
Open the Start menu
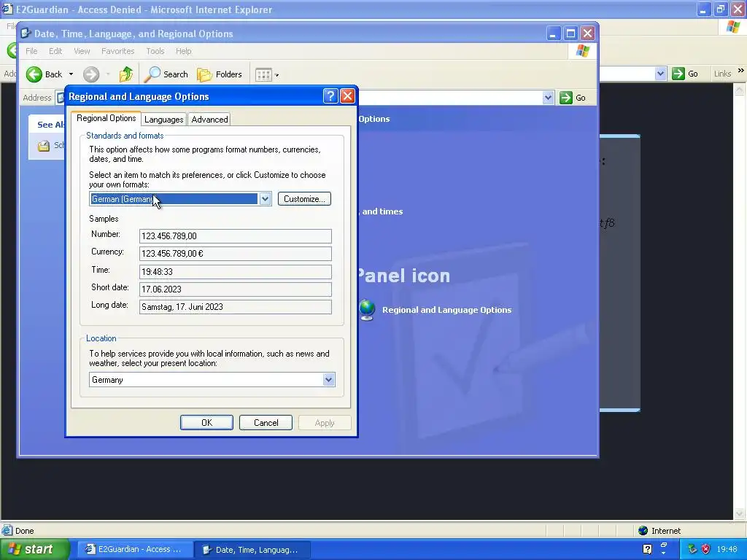coord(35,549)
